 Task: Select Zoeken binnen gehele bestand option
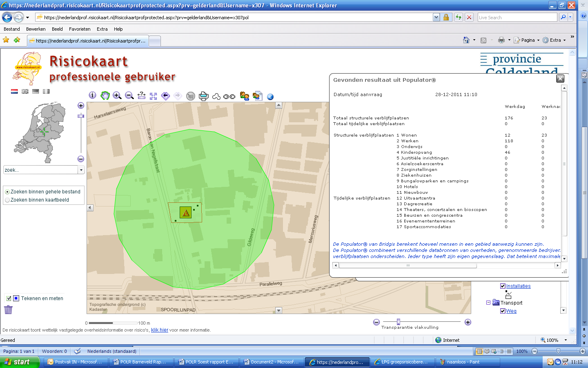pos(7,192)
